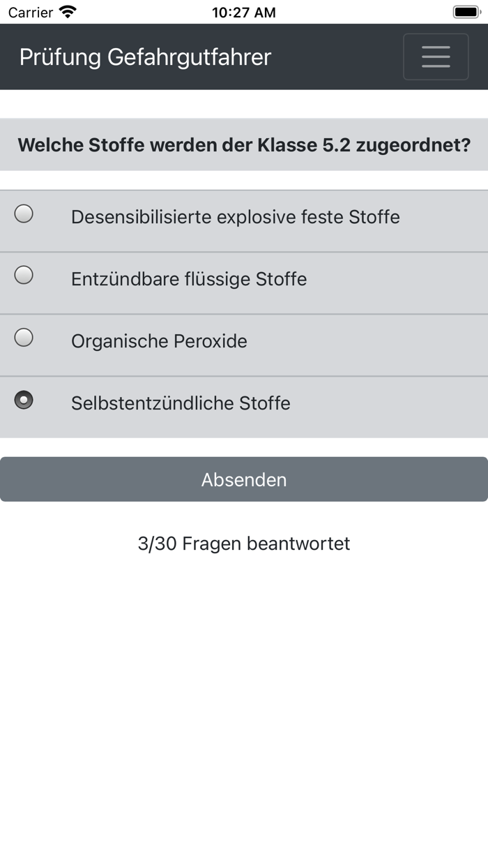Click the clock showing 10:27 AM
The height and width of the screenshot is (868, 488).
pos(244,12)
